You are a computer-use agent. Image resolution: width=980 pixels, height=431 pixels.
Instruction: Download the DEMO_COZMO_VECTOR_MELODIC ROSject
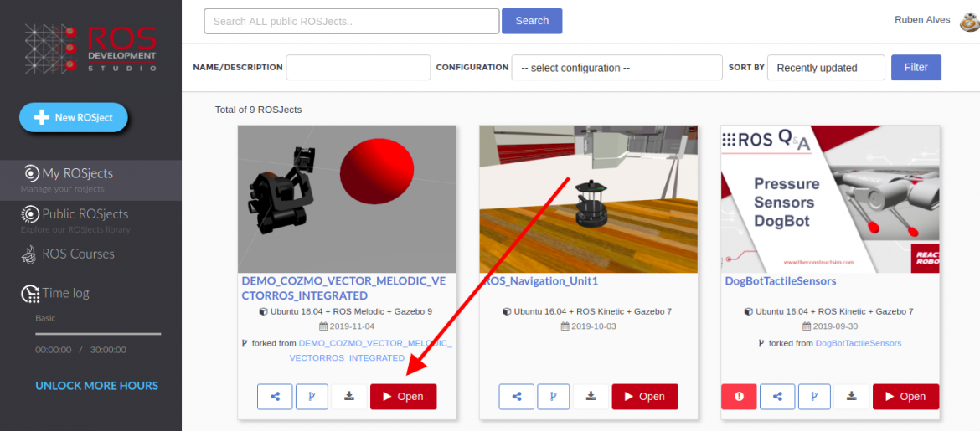(x=349, y=397)
